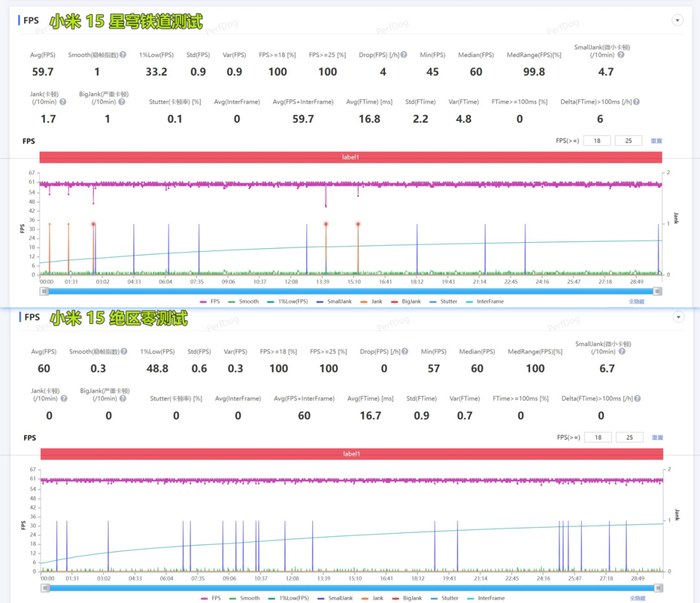This screenshot has height=603, width=700.
Task: Collapse the 绝区零 FPS panel with its arrow
Action: (x=679, y=317)
